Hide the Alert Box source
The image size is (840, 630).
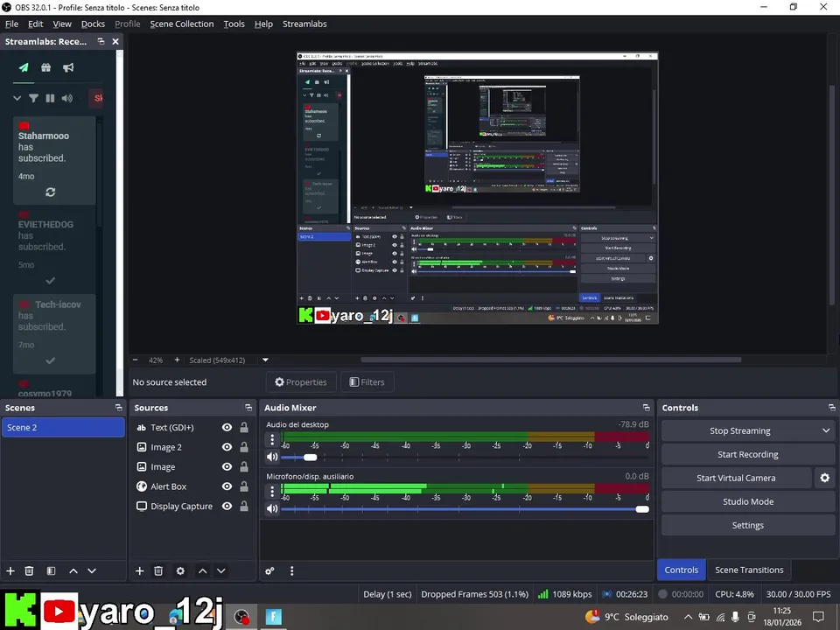pyautogui.click(x=227, y=486)
